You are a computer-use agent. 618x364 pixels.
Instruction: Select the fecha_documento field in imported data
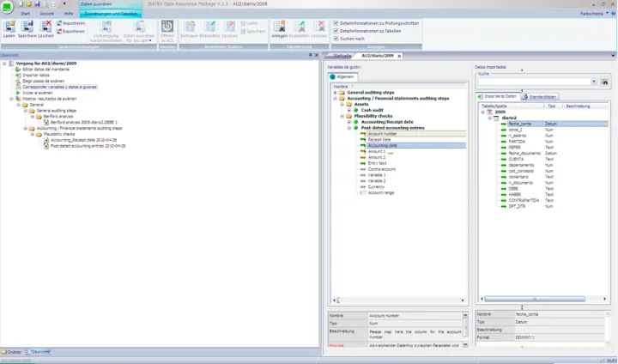[x=524, y=153]
